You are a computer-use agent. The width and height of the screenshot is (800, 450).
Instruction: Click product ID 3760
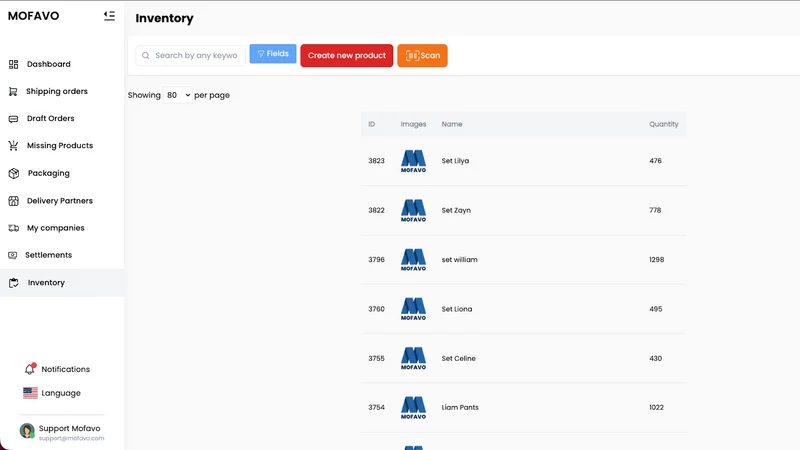[377, 309]
